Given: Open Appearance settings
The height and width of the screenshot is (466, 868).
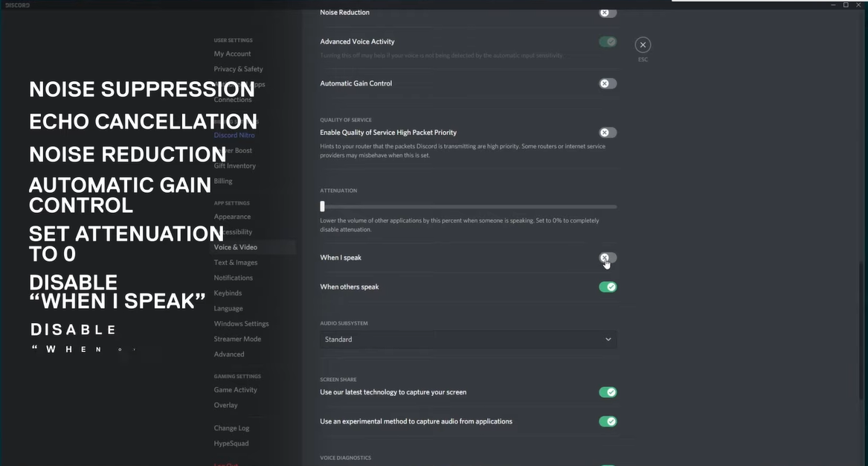Looking at the screenshot, I should 233,217.
